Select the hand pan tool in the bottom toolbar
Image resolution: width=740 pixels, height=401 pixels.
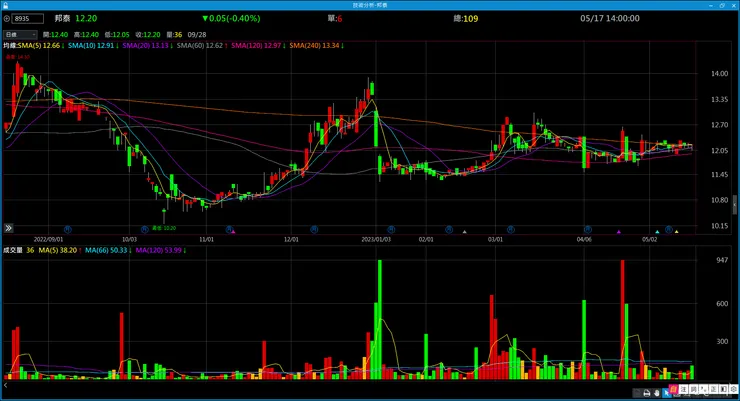click(656, 393)
